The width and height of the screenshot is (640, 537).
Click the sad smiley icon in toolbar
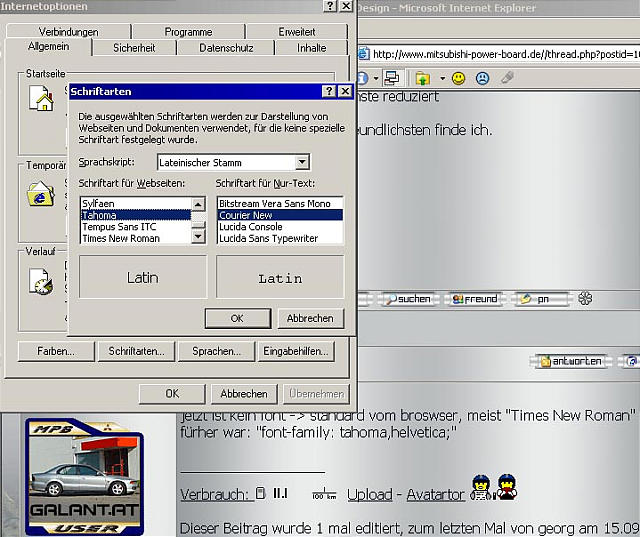click(482, 78)
